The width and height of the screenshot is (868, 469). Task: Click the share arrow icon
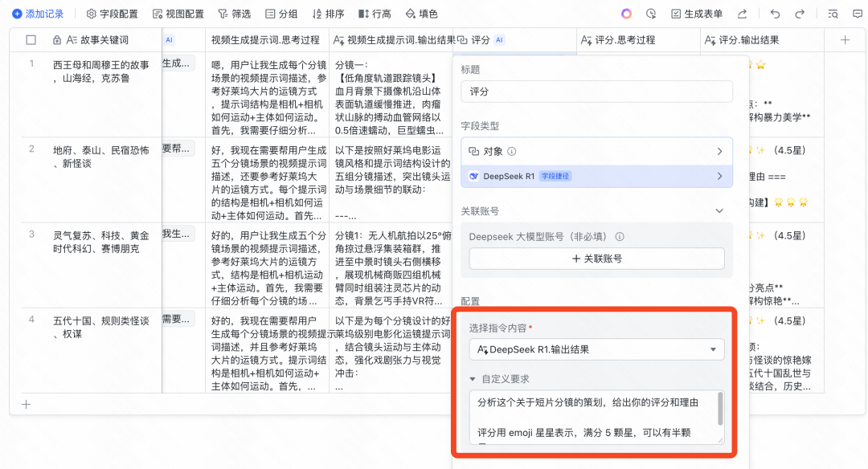pos(743,14)
